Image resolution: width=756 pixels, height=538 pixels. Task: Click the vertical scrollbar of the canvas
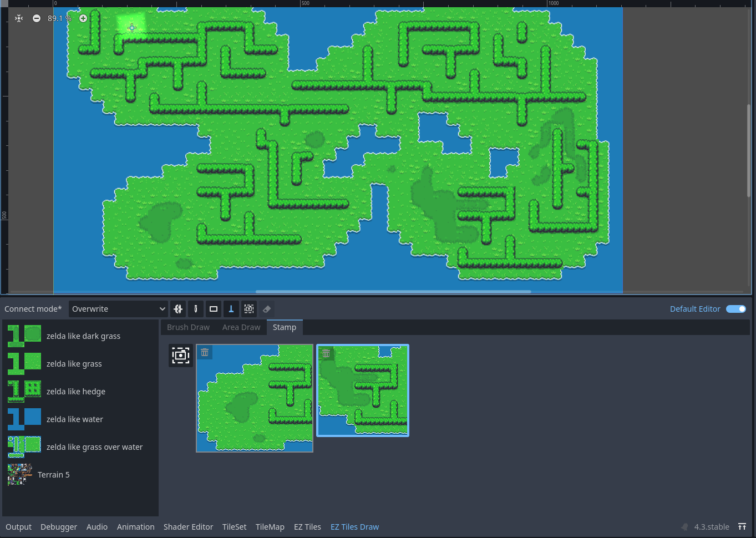click(749, 150)
